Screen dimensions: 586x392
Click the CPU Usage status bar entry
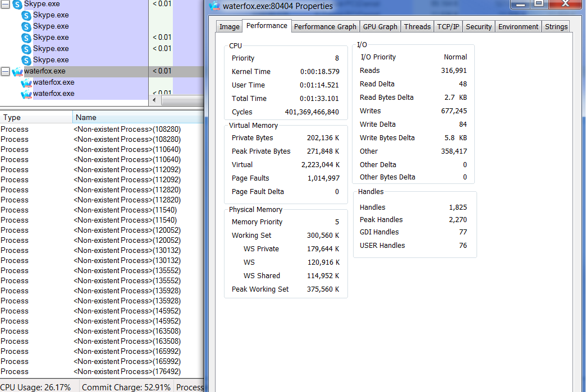35,387
